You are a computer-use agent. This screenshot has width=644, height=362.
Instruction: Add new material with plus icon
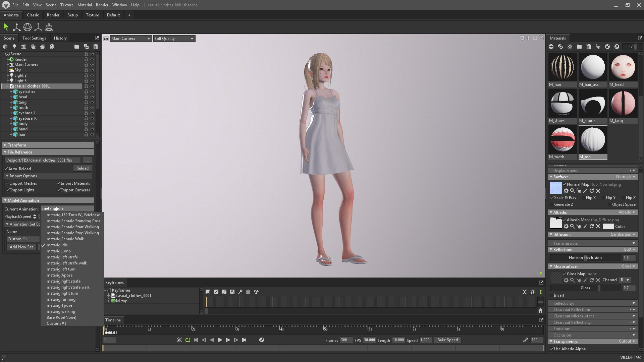(551, 47)
